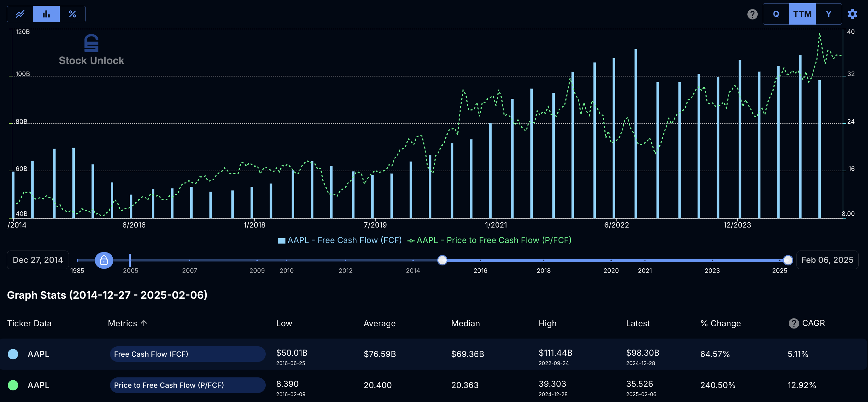
Task: Click the 39.303 high P/FCF value
Action: [552, 384]
